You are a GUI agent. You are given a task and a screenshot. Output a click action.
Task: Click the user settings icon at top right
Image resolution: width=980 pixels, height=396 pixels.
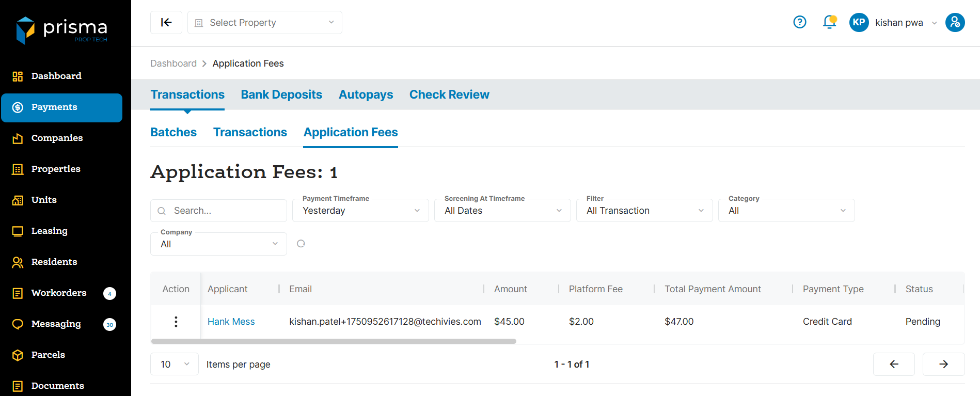pos(955,22)
